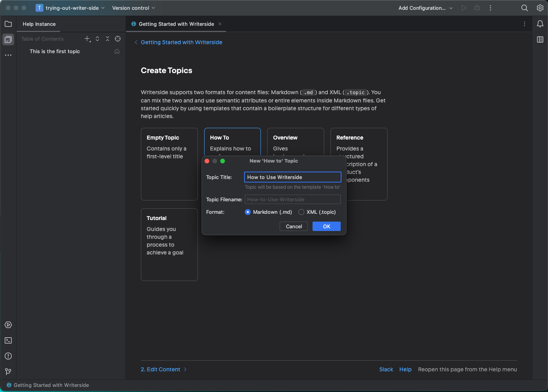This screenshot has height=392, width=548.
Task: Open the Problems tool window
Action: click(x=8, y=356)
